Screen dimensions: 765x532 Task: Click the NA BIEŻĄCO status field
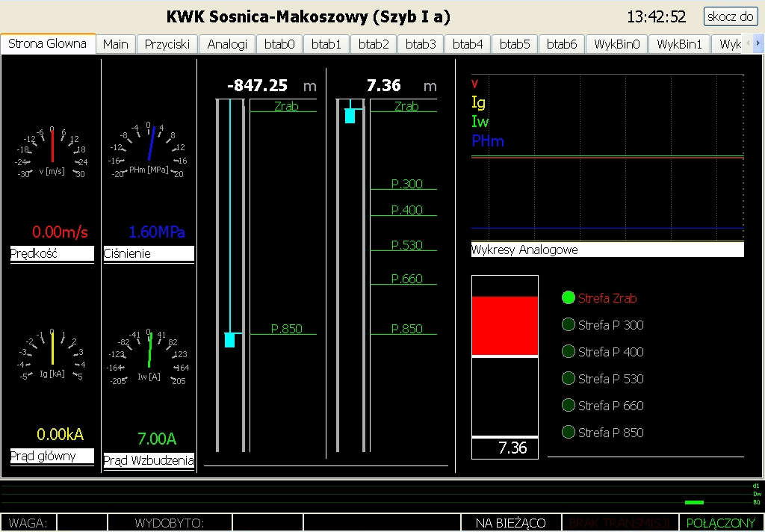pyautogui.click(x=510, y=523)
